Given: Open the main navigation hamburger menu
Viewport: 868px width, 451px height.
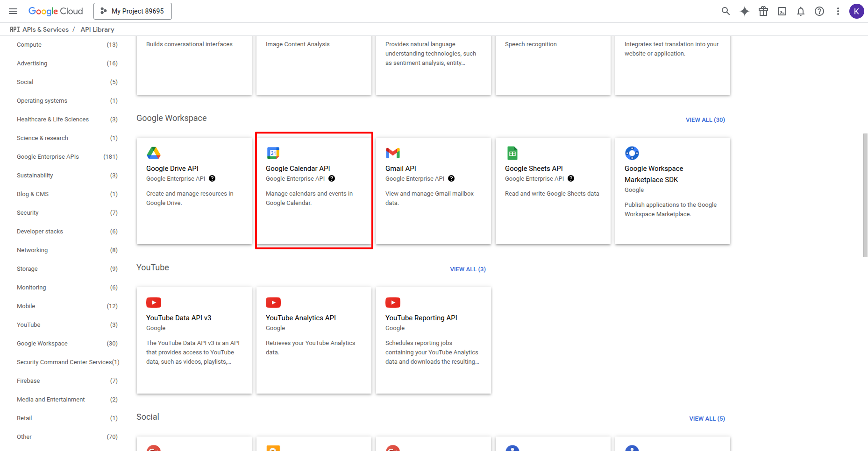Looking at the screenshot, I should coord(13,11).
